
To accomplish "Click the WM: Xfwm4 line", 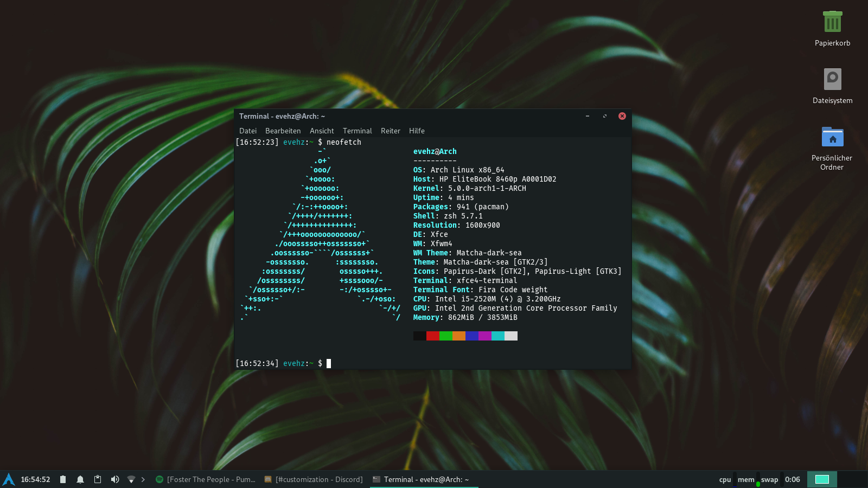I will pyautogui.click(x=433, y=243).
